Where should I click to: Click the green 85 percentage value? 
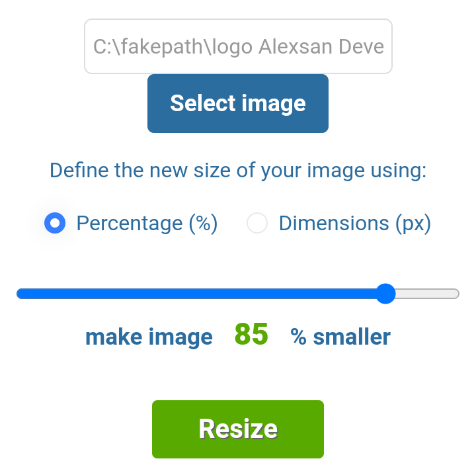[x=251, y=335]
